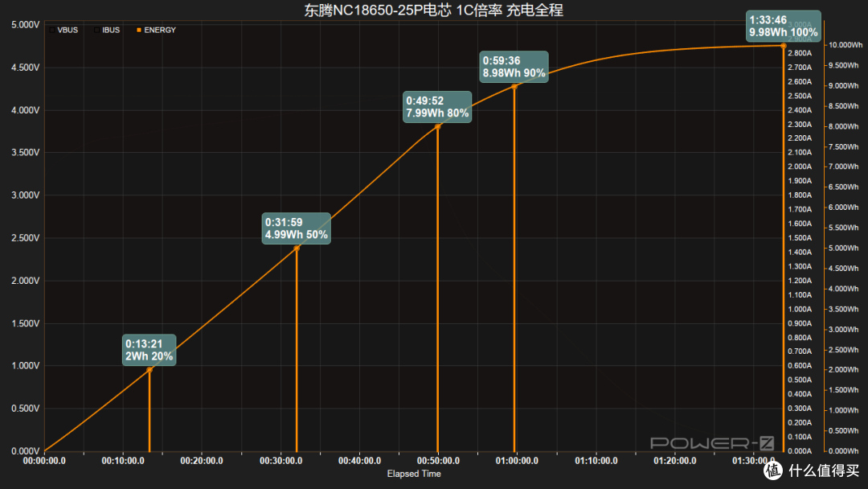Select the 01:00:00.0 time axis label
The image size is (868, 489).
click(517, 461)
